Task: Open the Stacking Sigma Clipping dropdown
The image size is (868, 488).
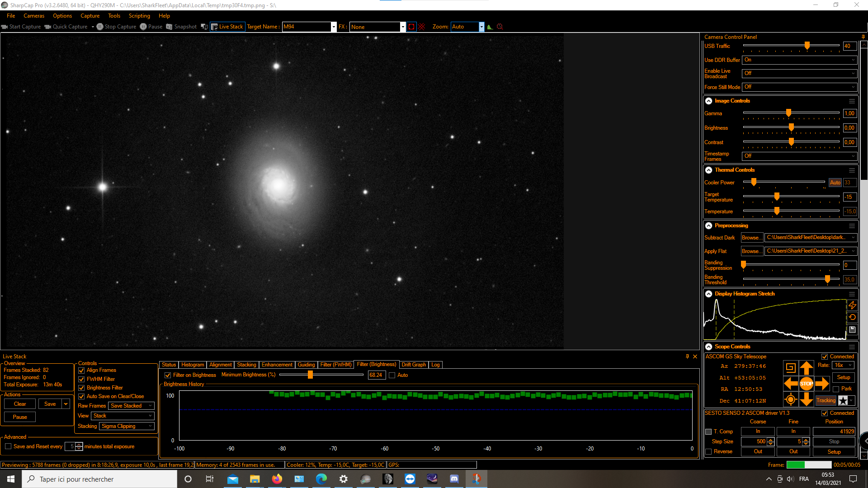Action: 127,426
